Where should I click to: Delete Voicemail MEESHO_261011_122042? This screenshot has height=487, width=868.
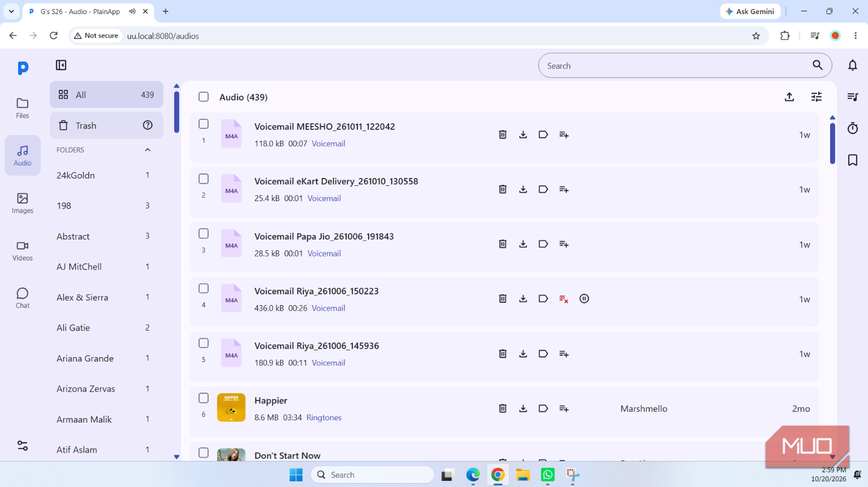503,134
